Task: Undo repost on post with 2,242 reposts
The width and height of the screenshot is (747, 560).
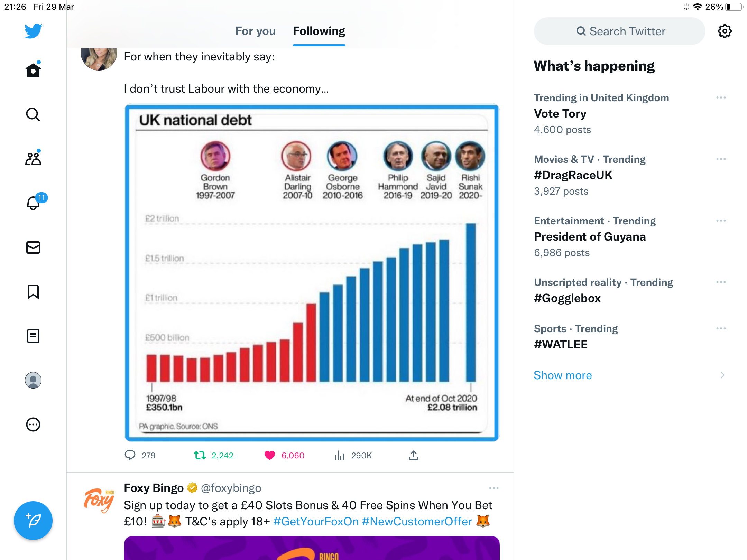Action: 200,456
